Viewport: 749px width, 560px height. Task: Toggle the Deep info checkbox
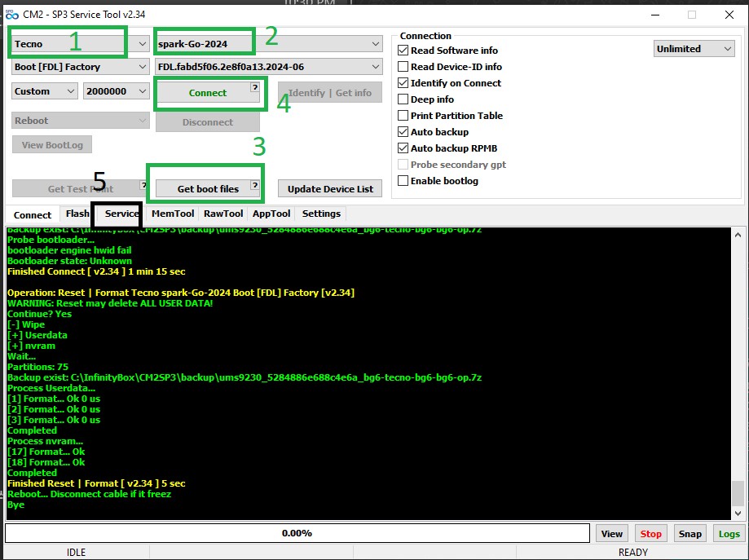tap(403, 99)
